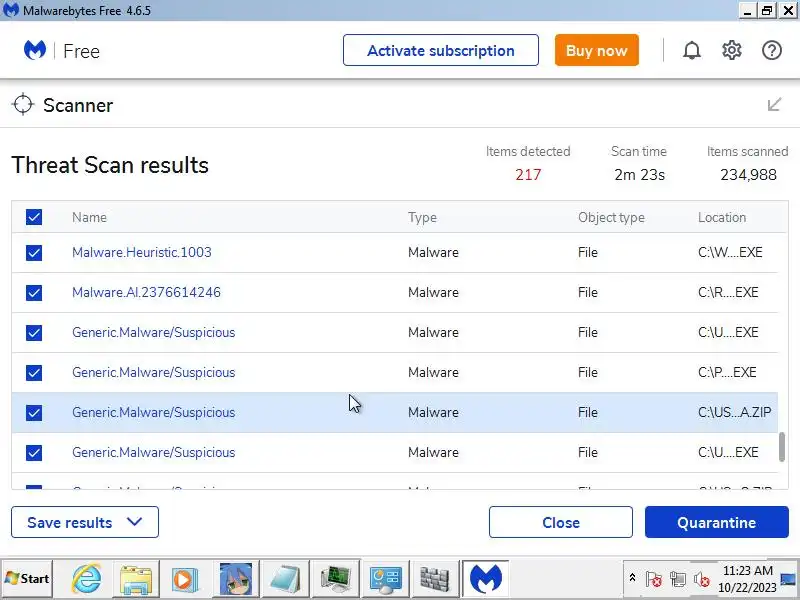This screenshot has width=800, height=600.
Task: Uncheck checkbox for C:\U....EXE third row
Action: [34, 333]
